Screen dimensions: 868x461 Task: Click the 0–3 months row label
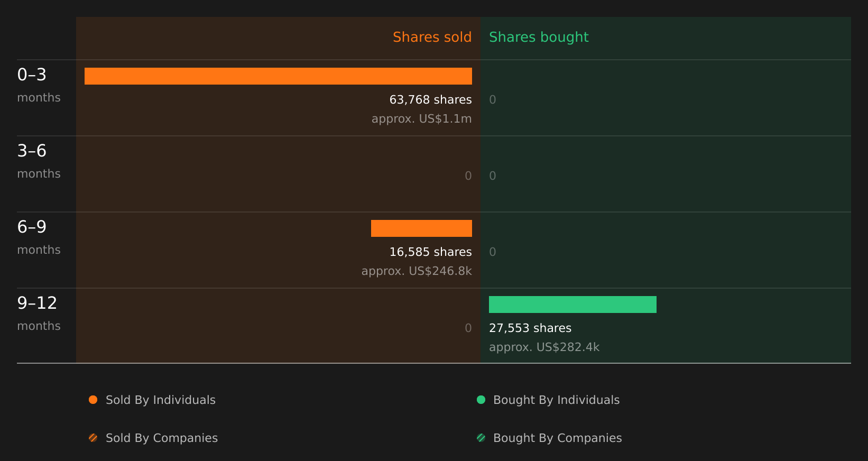(x=39, y=85)
